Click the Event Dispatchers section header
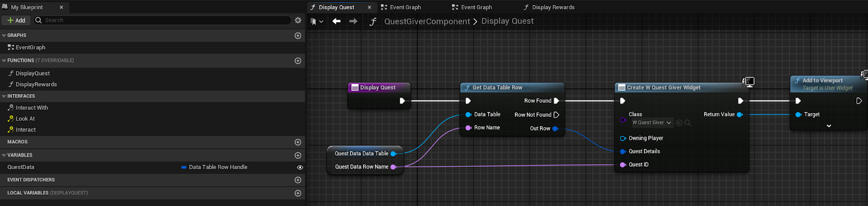The width and height of the screenshot is (868, 206). coord(152,180)
